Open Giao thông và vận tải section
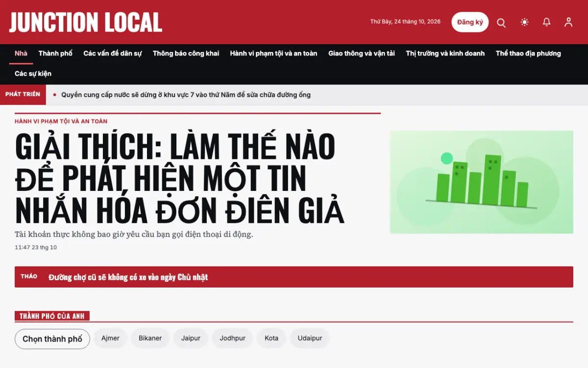The image size is (588, 368). 362,53
